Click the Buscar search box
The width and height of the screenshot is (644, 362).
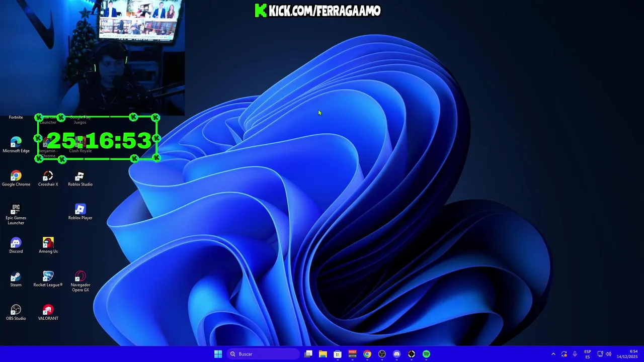[x=263, y=354]
